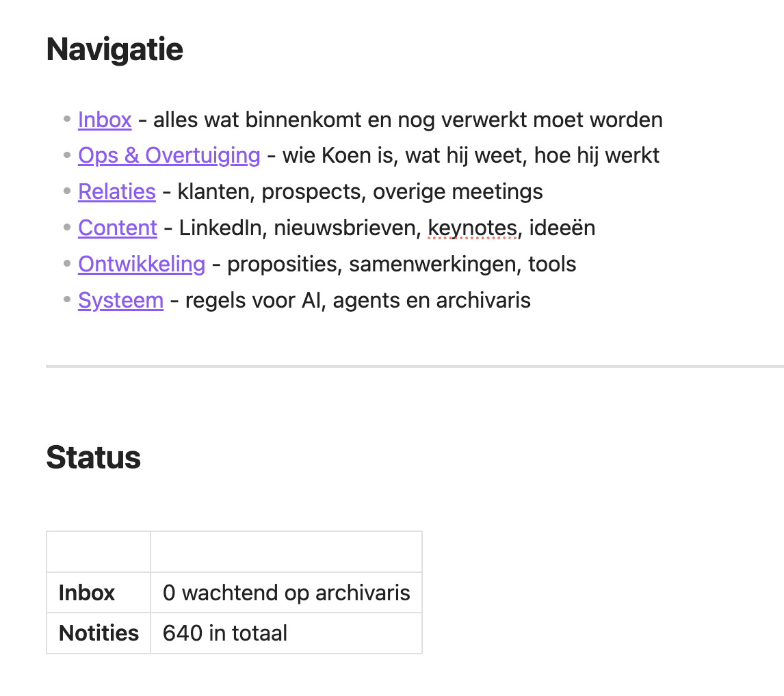The image size is (784, 696).
Task: Open the Ops & Overtuiging link
Action: pos(169,156)
